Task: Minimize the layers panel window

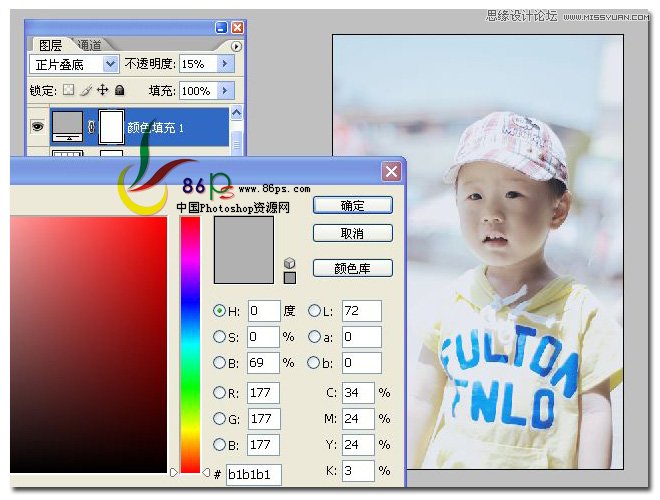Action: (221, 28)
